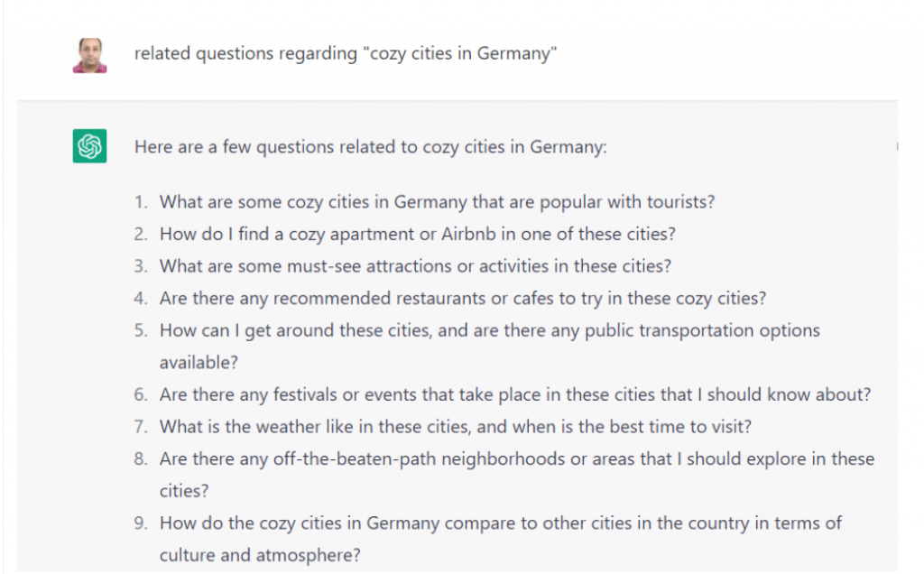
Task: Click the ChatGPT logo icon
Action: tap(89, 145)
